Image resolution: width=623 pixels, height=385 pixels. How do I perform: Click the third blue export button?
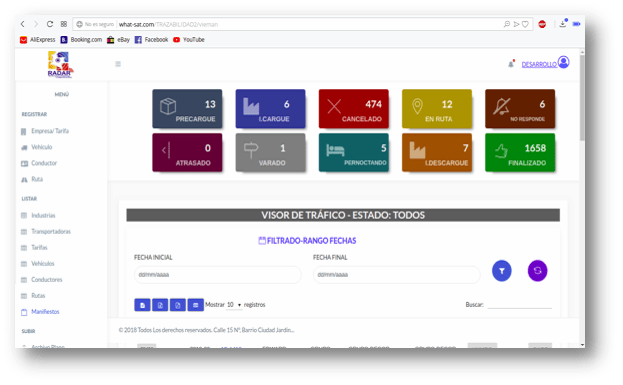pyautogui.click(x=178, y=305)
